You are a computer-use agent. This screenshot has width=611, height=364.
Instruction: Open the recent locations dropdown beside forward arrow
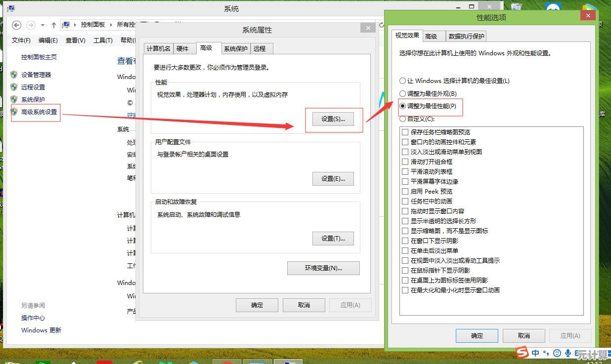click(x=43, y=25)
